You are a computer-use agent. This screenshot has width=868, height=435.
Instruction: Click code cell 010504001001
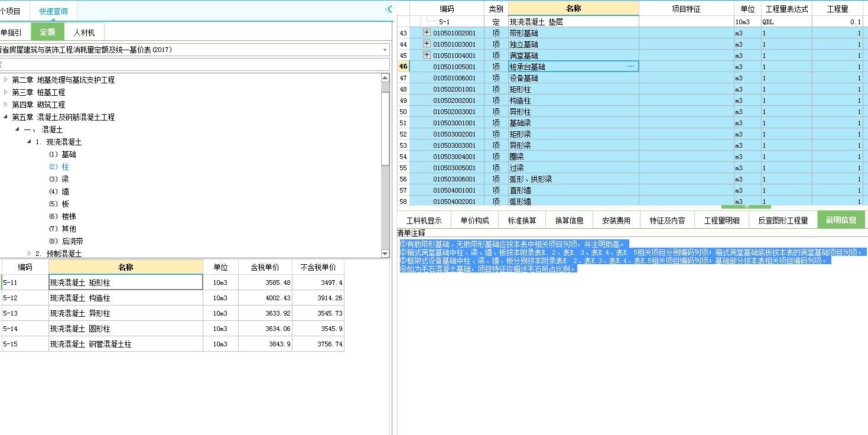click(454, 190)
